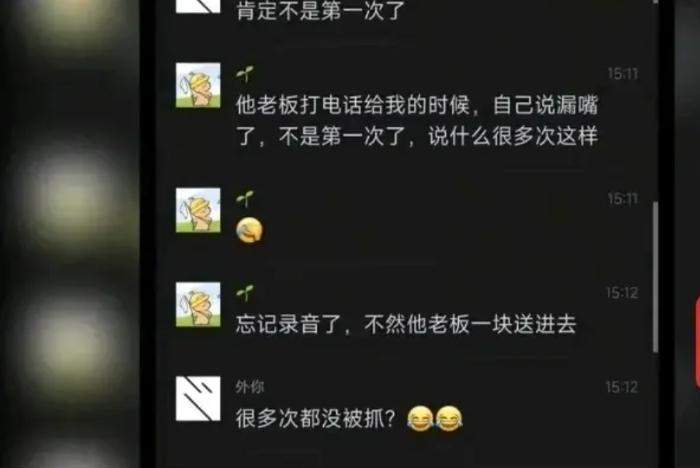Open cartoon avatar beside 他老板打电话 message
Screen dimensions: 700x468
coord(198,85)
